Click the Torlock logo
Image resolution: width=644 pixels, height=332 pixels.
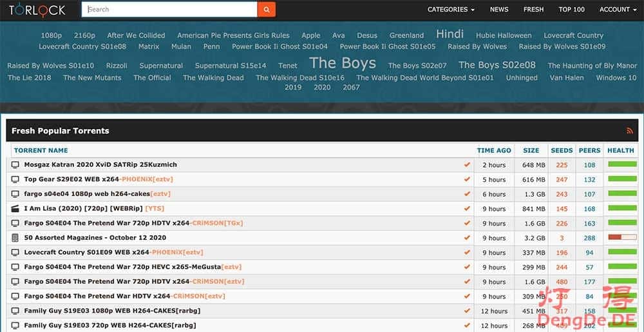coord(37,10)
